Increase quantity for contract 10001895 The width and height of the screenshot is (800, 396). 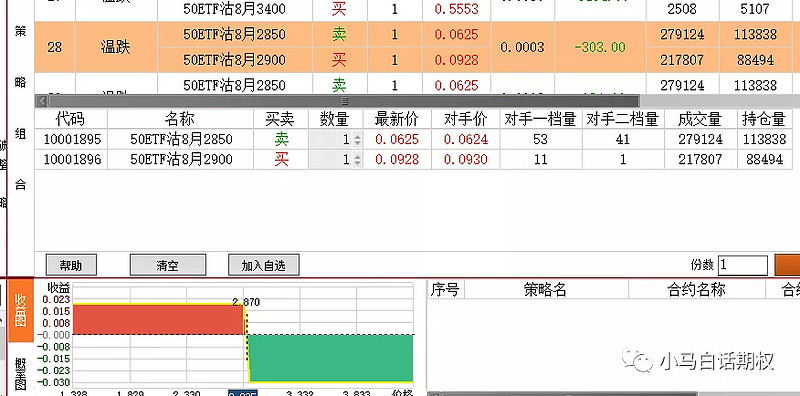(x=357, y=136)
